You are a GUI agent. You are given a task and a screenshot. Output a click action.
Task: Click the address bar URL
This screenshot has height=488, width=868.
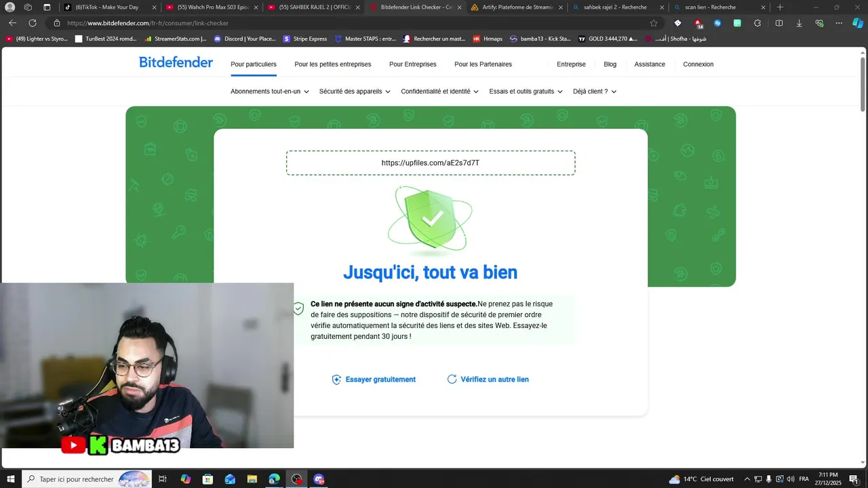148,23
